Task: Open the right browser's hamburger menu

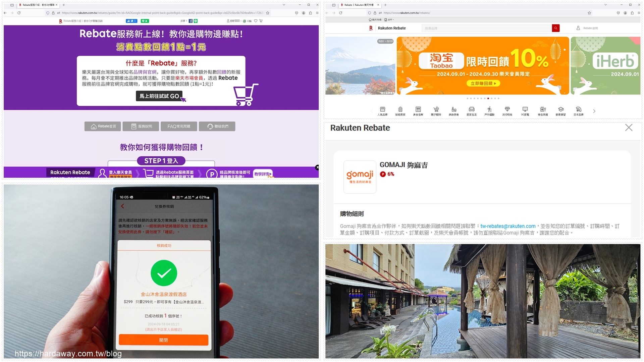Action: (x=639, y=13)
